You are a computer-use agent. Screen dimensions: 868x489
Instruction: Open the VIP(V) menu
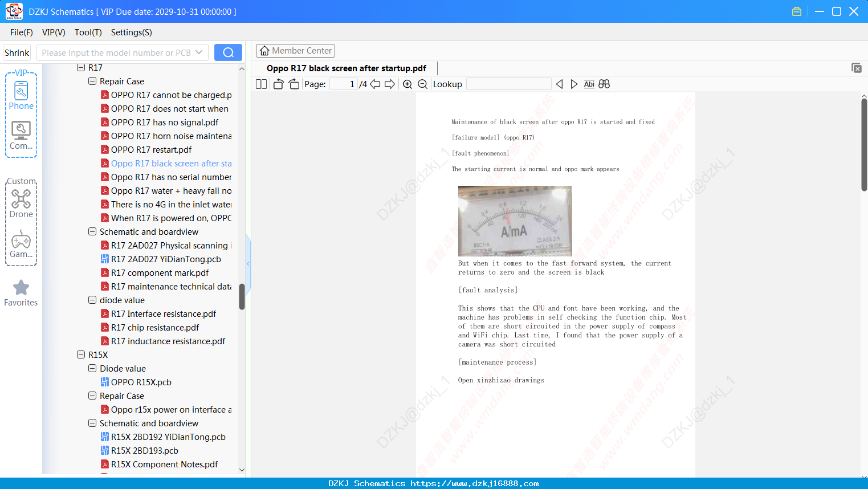click(x=54, y=32)
